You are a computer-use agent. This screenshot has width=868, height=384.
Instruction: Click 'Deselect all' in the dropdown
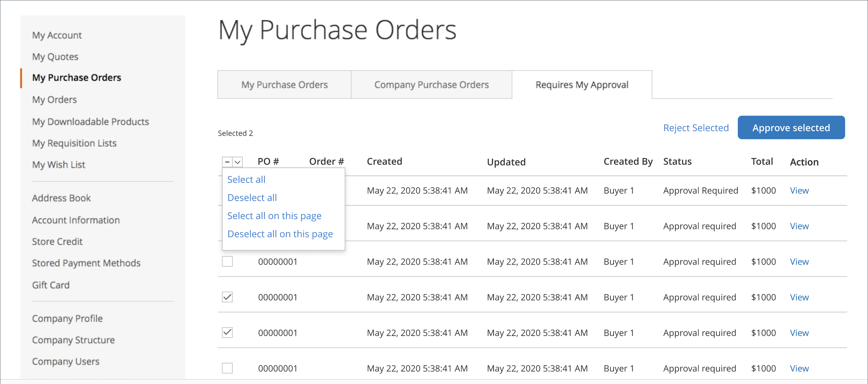point(252,198)
